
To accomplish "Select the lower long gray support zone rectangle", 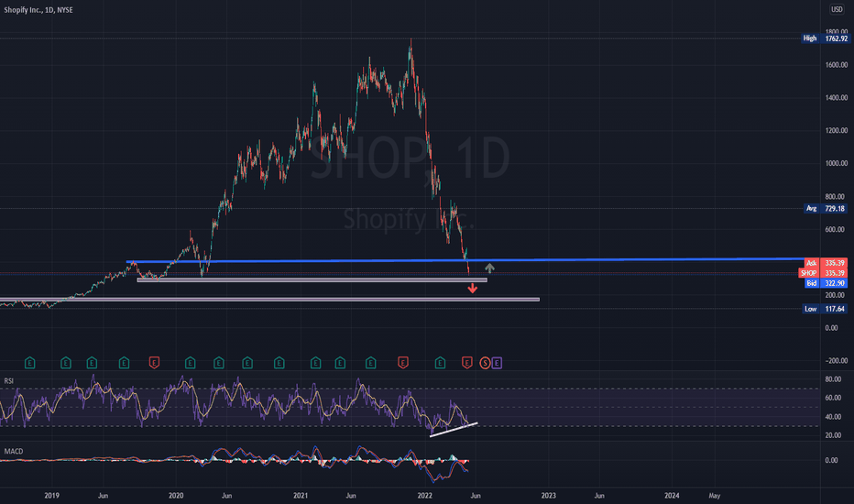I will 269,299.
